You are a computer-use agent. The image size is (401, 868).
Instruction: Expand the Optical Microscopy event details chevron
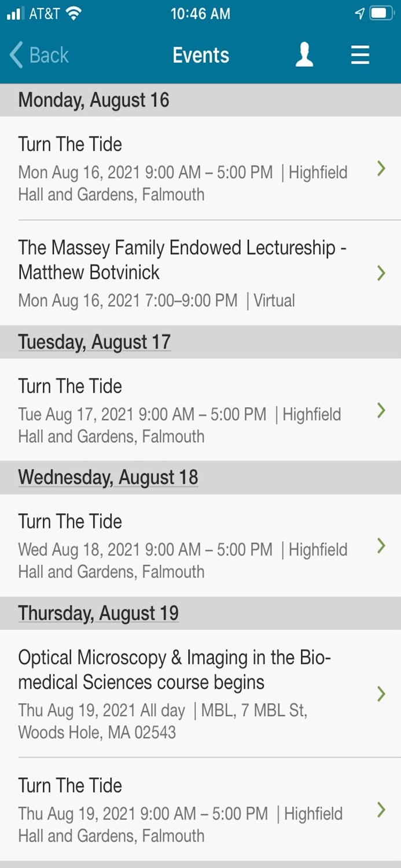(x=381, y=694)
